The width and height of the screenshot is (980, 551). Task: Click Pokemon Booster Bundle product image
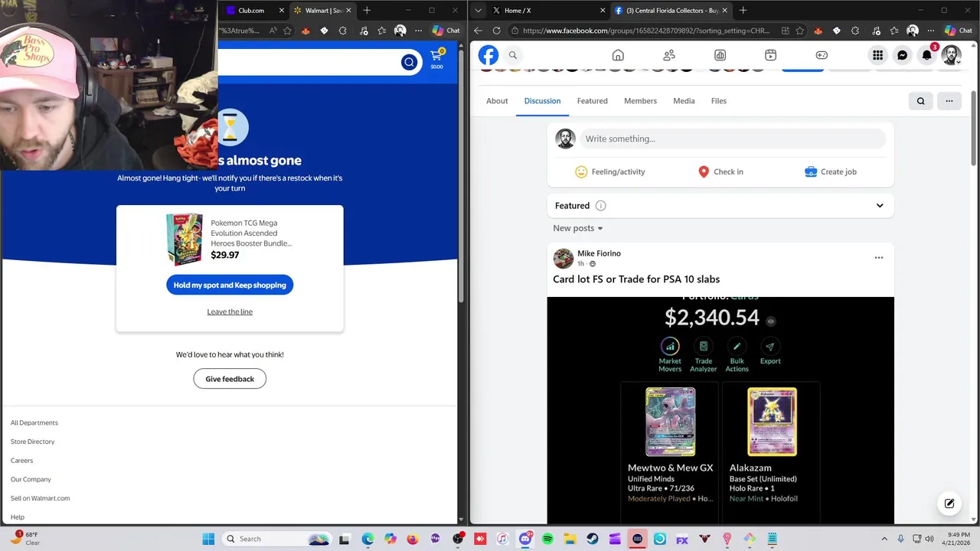point(185,239)
